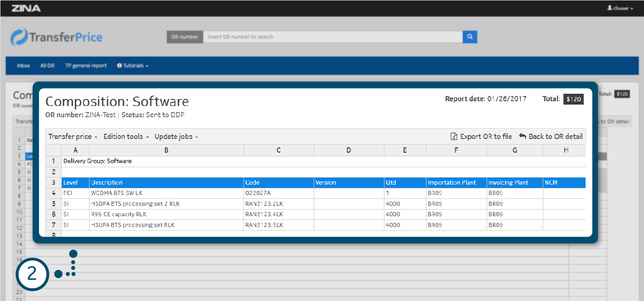
Task: Click the Export OR to file icon
Action: (454, 137)
